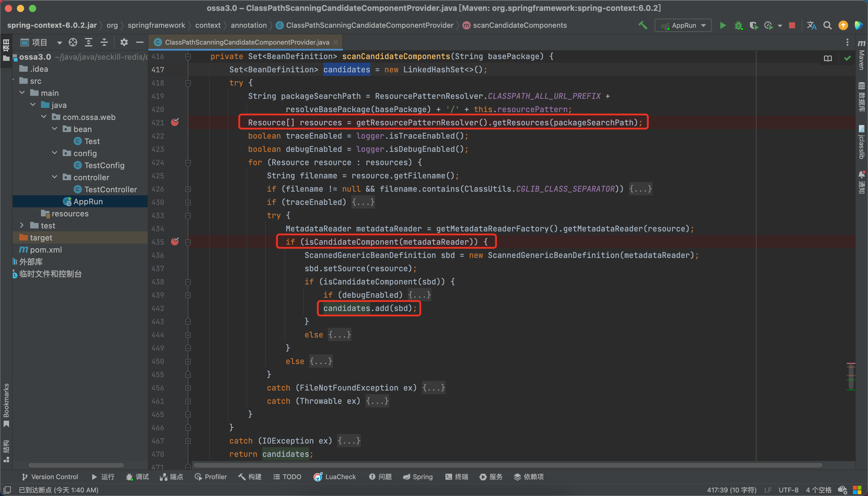Toggle breakpoint on line 435
This screenshot has width=868, height=496.
pyautogui.click(x=175, y=242)
